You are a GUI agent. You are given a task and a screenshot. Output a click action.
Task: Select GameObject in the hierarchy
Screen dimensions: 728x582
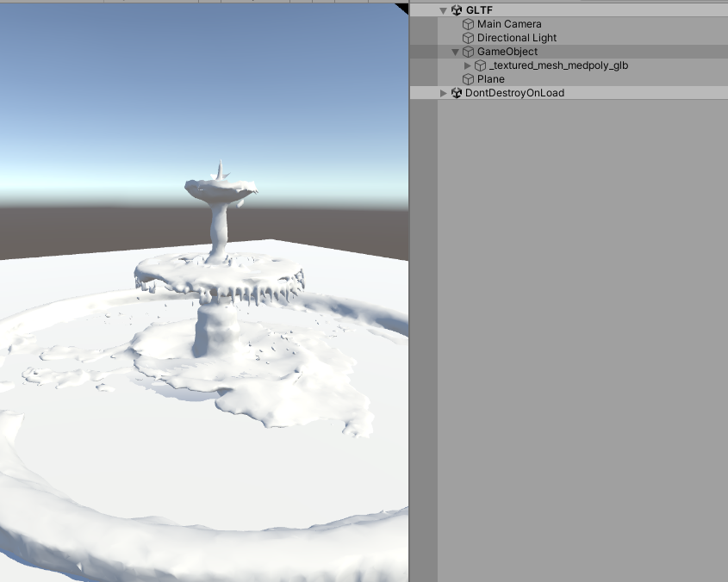[x=507, y=52]
